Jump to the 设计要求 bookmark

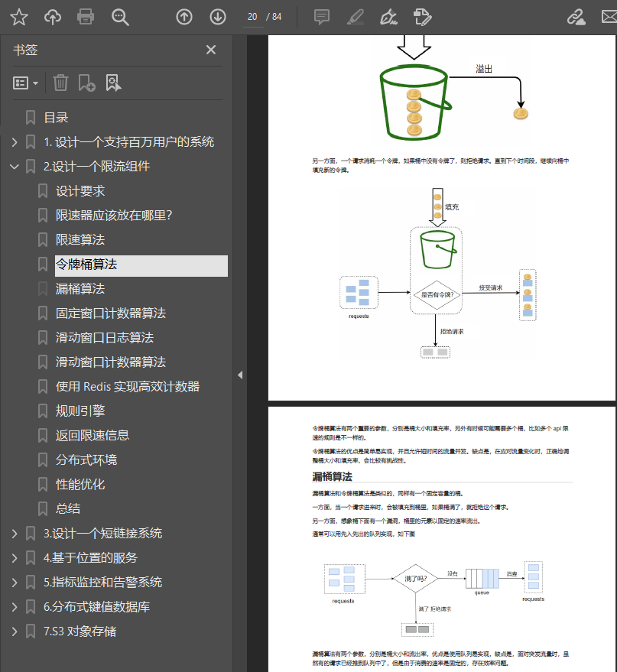click(80, 191)
